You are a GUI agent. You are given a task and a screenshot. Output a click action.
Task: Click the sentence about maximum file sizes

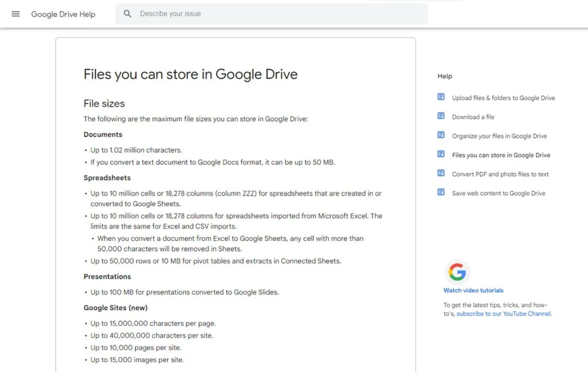coord(195,119)
